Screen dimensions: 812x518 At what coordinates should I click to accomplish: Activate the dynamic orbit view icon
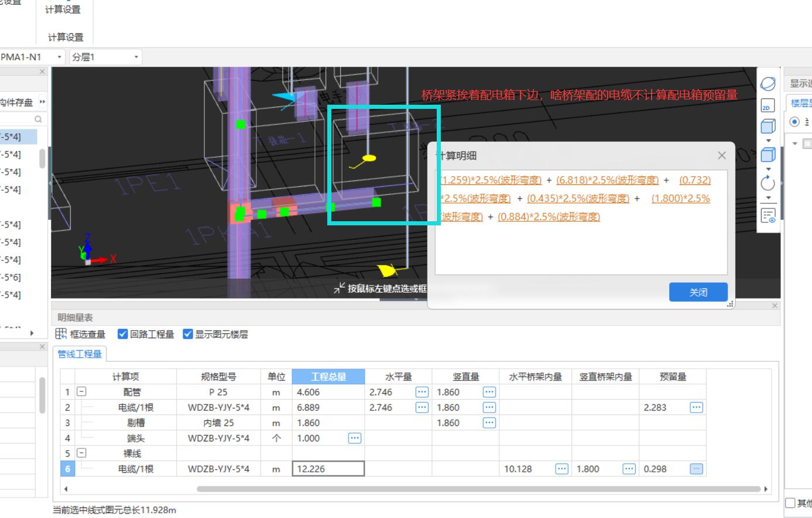768,84
